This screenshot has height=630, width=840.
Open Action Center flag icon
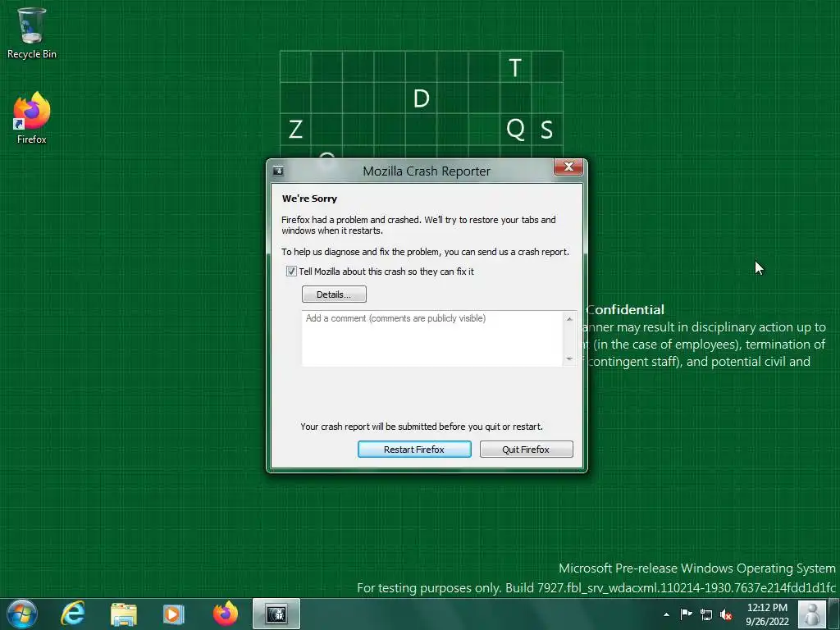click(x=687, y=614)
